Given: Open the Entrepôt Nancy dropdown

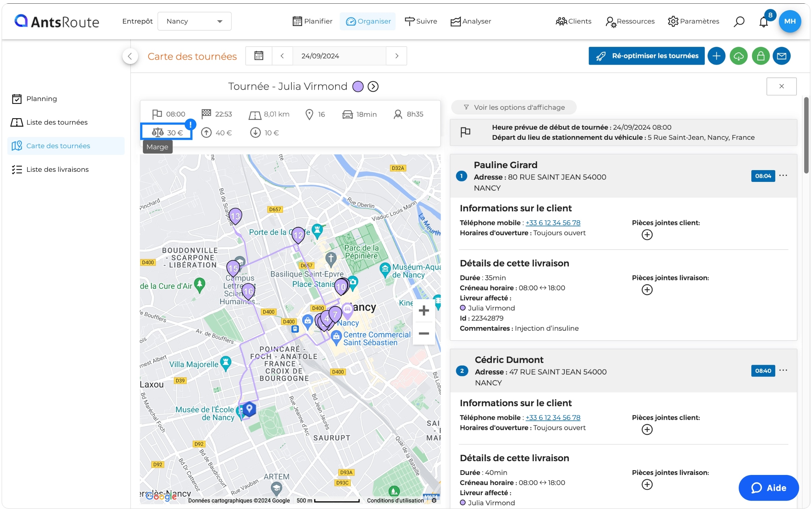Looking at the screenshot, I should tap(194, 21).
